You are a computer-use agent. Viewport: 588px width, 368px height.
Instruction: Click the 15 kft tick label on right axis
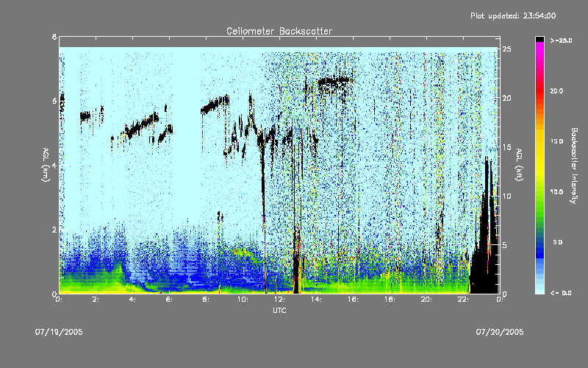(506, 147)
